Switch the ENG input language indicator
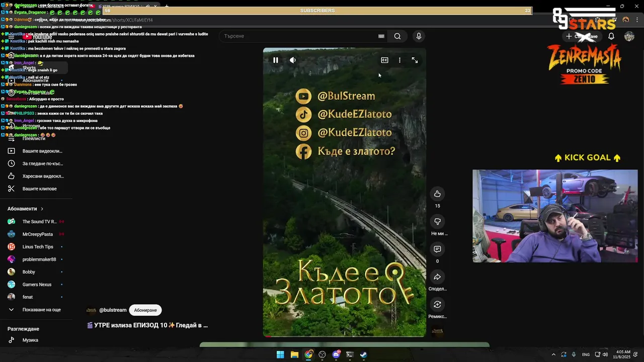644x362 pixels. (x=586, y=354)
